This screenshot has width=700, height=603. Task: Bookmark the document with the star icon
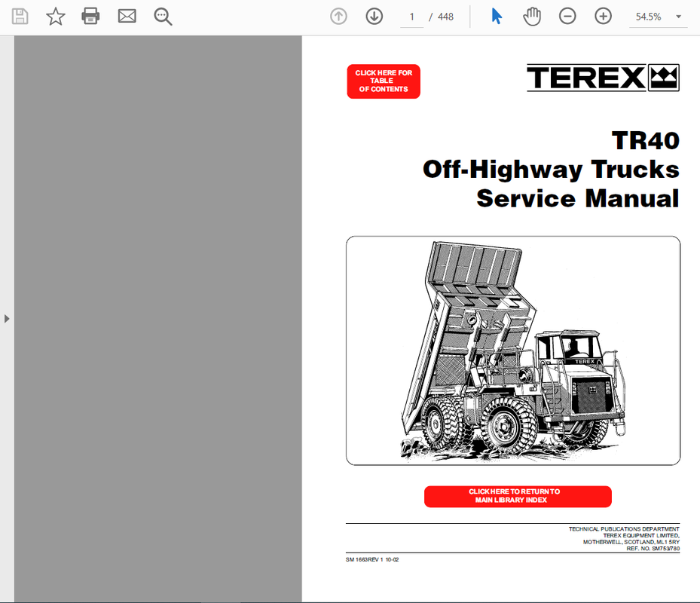55,17
